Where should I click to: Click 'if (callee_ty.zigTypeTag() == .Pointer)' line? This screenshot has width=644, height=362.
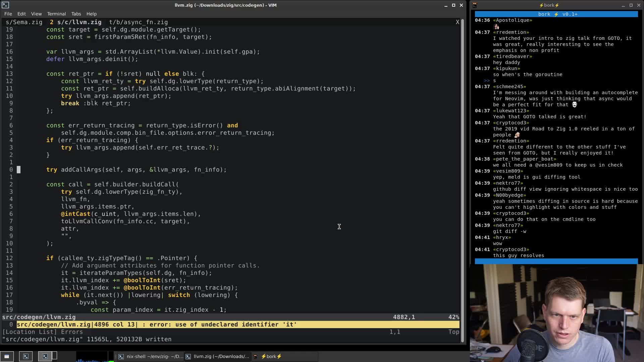click(121, 258)
